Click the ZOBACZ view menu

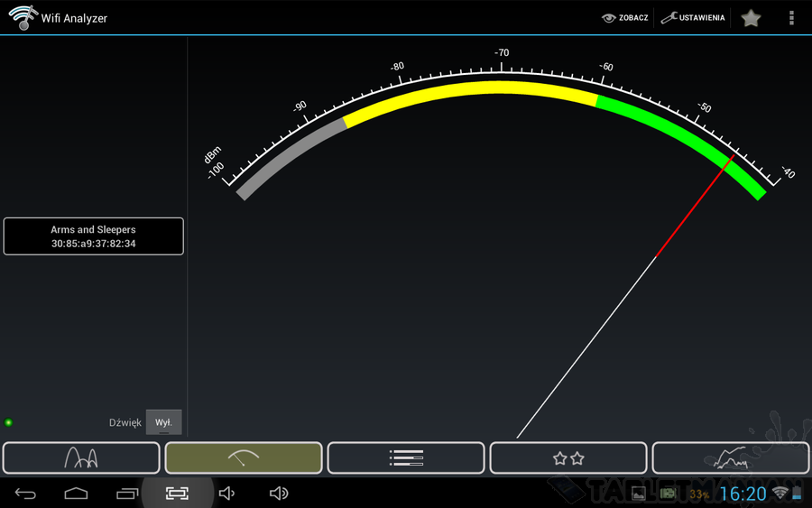pos(625,18)
